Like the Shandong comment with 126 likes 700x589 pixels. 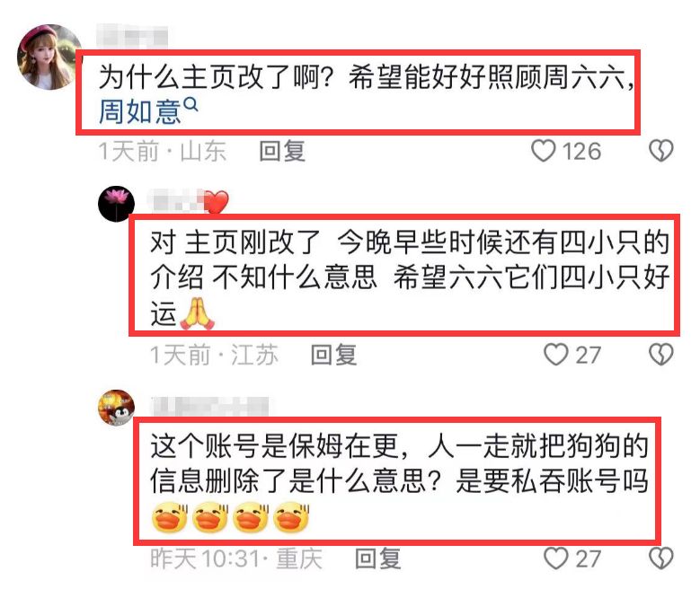tap(544, 151)
